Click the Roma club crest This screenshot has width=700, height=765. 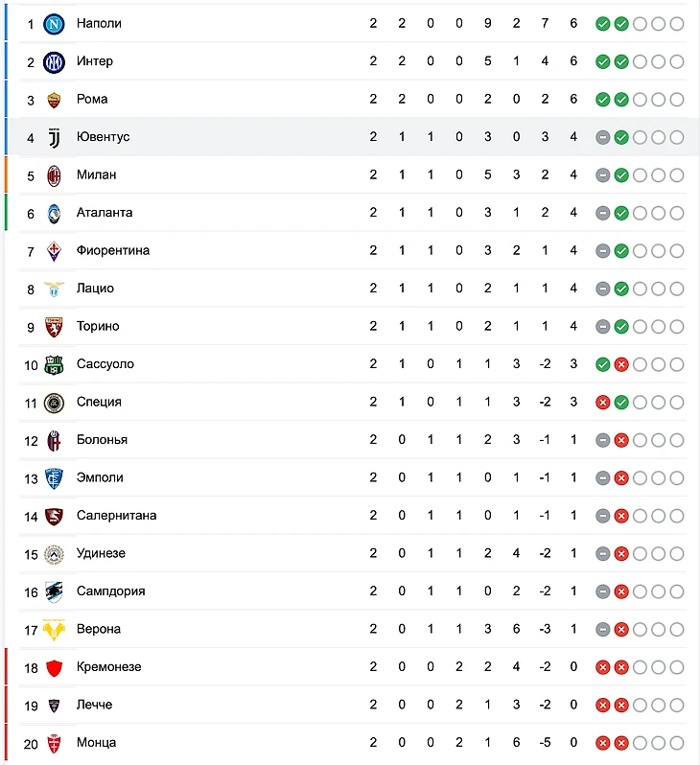click(x=54, y=99)
